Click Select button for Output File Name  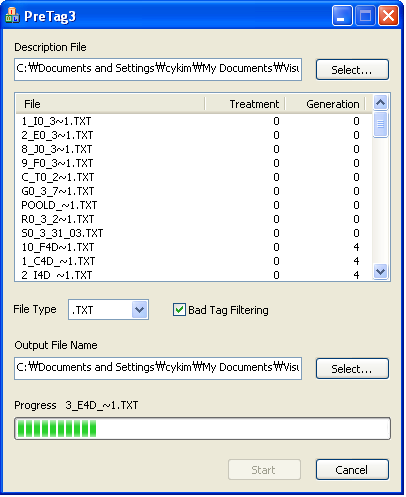[352, 369]
